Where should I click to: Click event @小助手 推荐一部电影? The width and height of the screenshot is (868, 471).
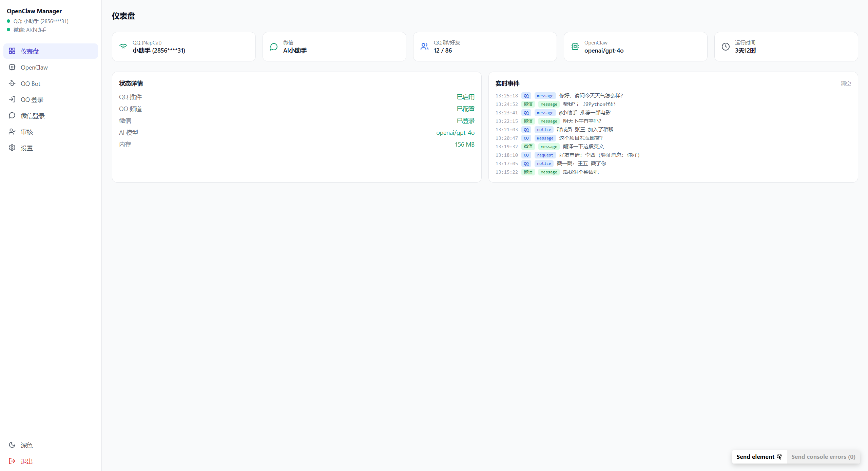585,113
